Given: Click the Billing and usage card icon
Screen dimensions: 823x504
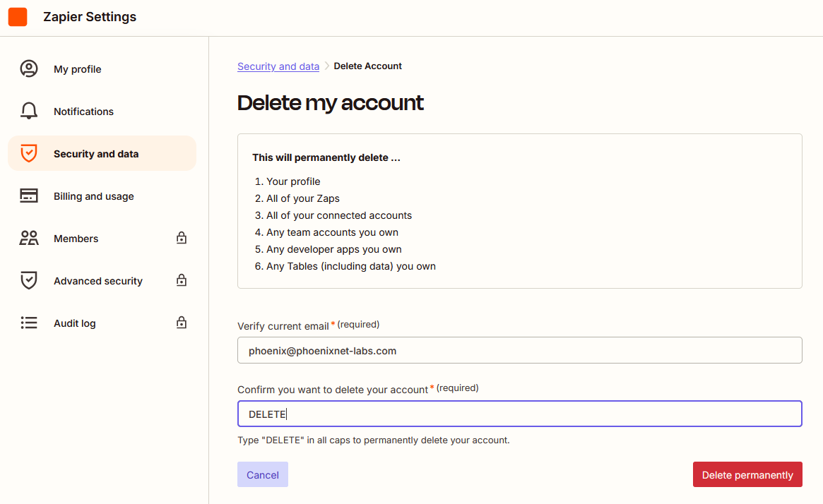Looking at the screenshot, I should tap(28, 196).
